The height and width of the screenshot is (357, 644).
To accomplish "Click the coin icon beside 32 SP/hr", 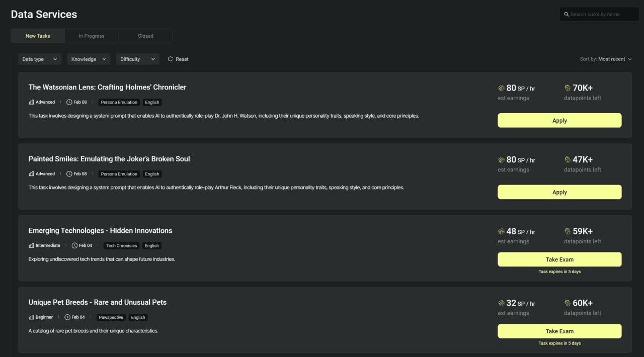I will [501, 303].
